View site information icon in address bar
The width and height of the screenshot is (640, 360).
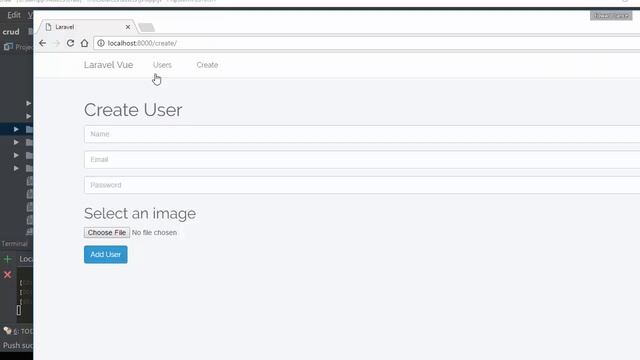[x=101, y=43]
